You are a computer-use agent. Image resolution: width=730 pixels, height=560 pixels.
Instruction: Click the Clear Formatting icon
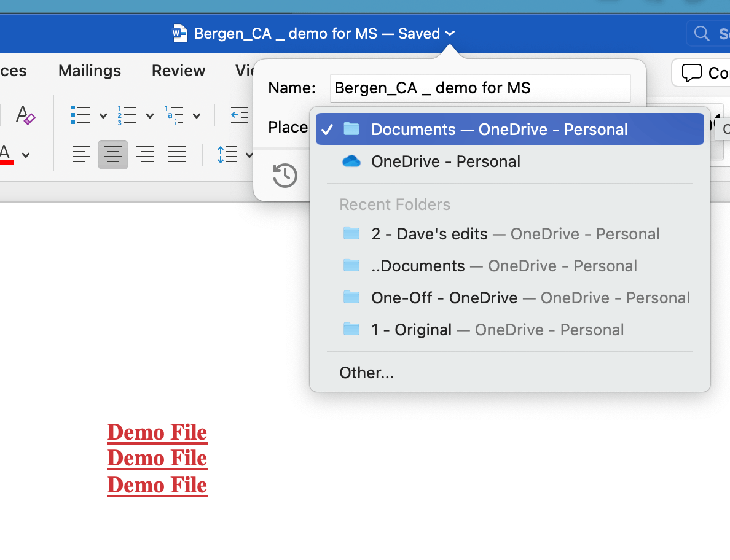[25, 115]
